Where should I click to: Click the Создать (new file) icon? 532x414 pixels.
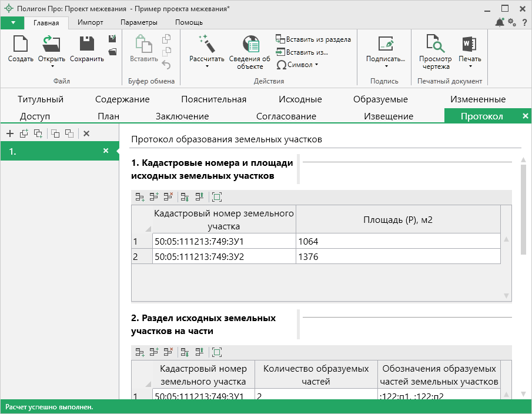point(21,45)
